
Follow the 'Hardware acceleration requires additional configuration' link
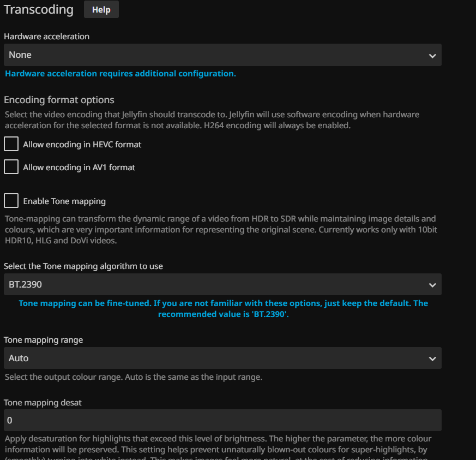tap(120, 74)
